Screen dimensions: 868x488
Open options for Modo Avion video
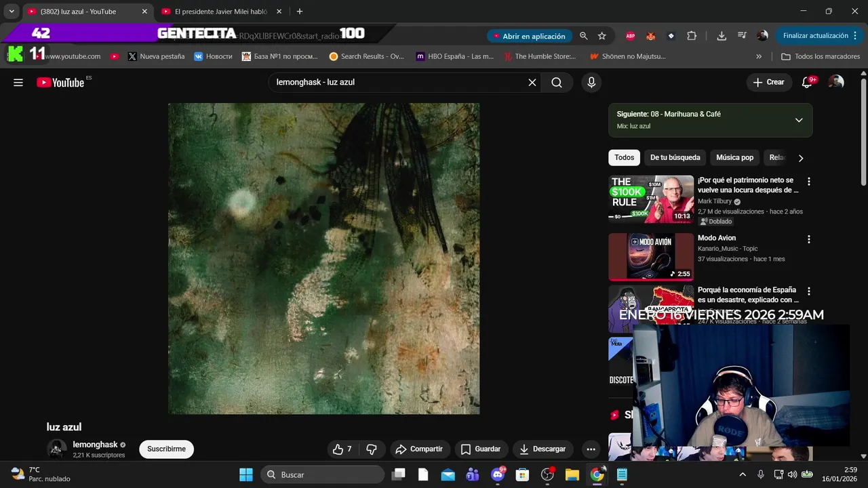(x=808, y=239)
